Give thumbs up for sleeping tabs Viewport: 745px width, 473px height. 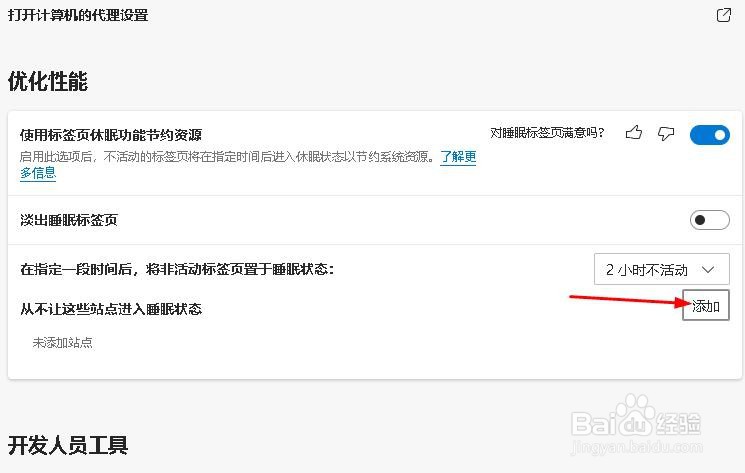click(x=634, y=133)
